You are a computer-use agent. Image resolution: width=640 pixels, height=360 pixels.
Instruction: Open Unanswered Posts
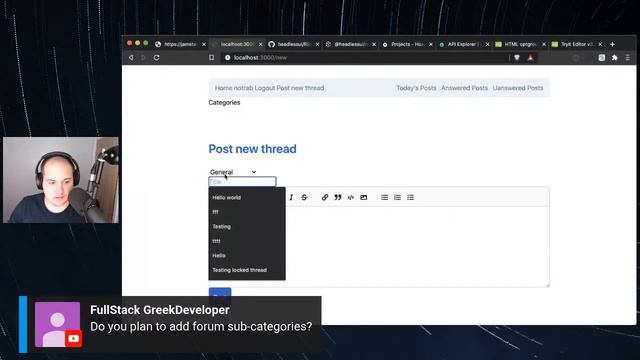coord(518,88)
